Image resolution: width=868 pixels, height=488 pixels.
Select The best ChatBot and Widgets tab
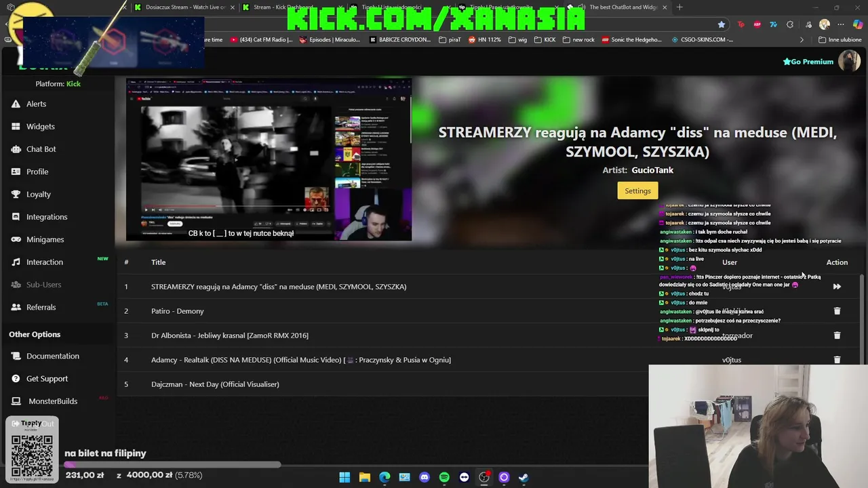coord(618,7)
